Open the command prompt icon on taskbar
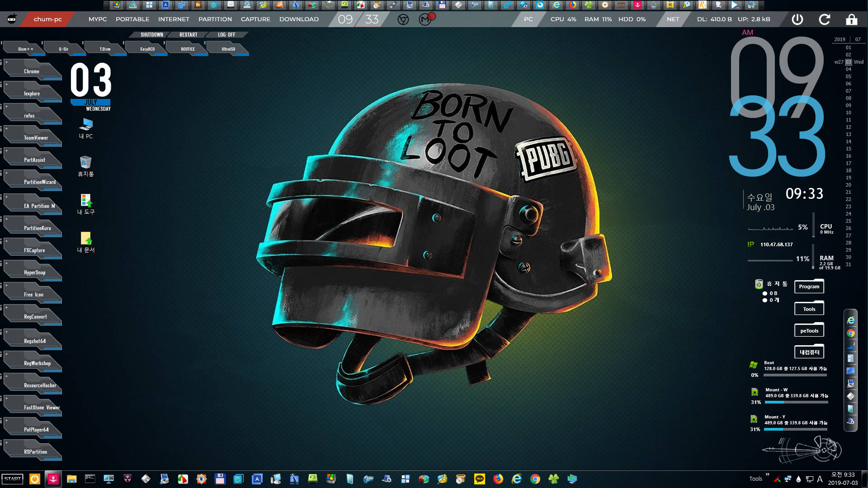Screen dimensions: 868x488 90,479
